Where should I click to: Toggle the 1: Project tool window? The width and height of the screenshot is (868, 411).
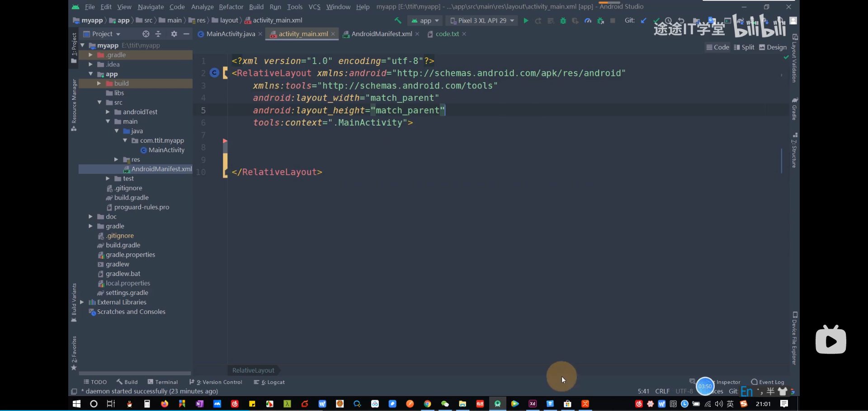(74, 47)
